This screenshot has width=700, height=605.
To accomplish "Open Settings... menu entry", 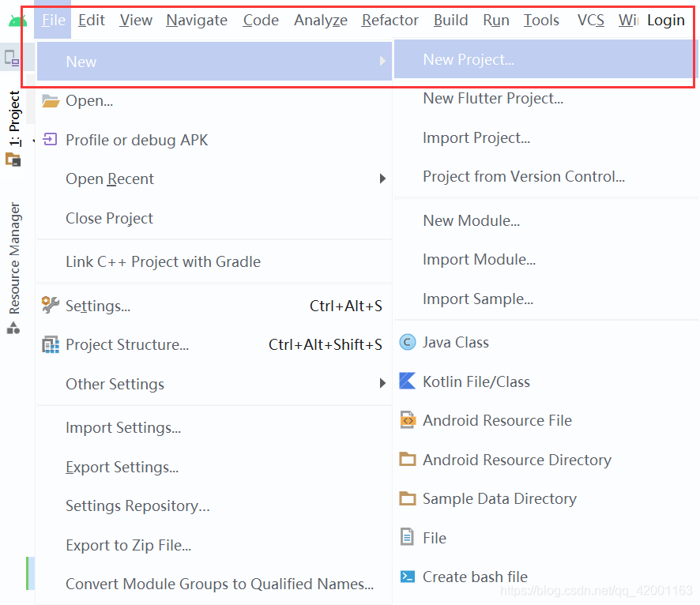I will pos(214,306).
